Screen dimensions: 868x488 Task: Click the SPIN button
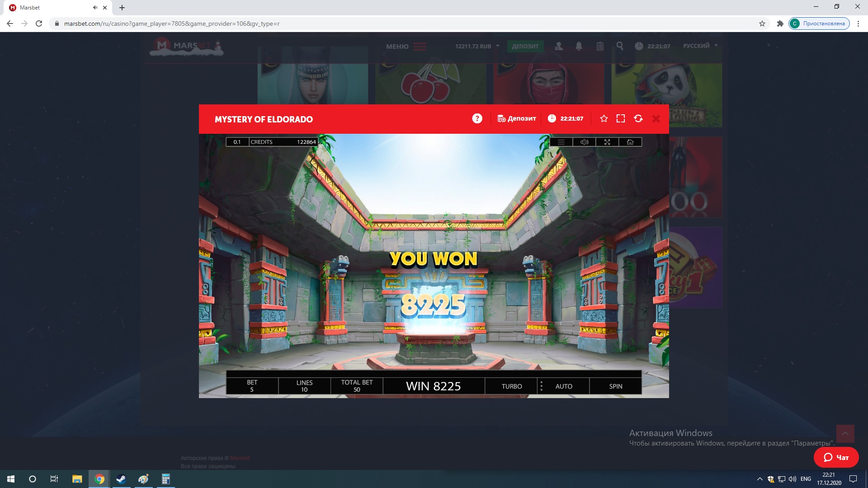(x=616, y=386)
